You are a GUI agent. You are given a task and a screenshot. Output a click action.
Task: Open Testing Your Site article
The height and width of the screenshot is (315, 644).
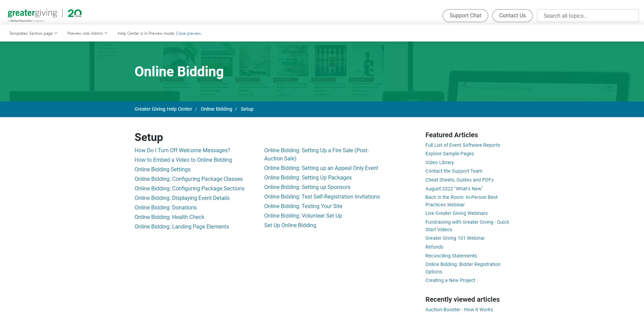click(303, 206)
